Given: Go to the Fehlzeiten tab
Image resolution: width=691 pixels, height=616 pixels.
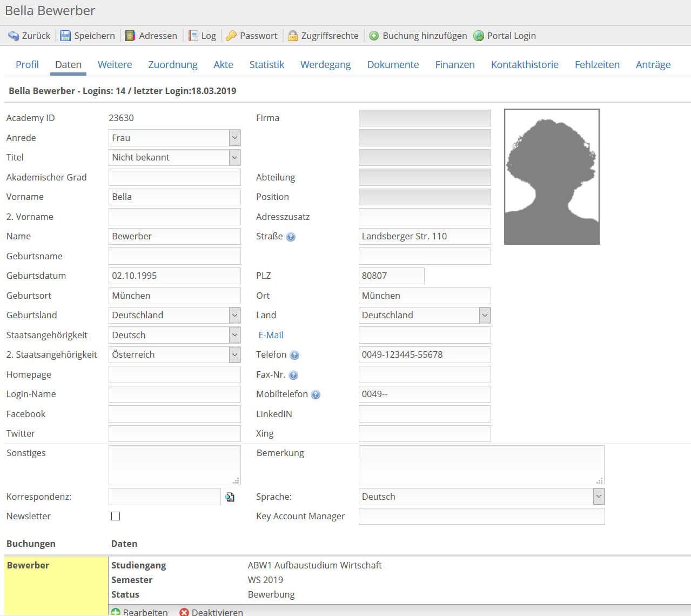Looking at the screenshot, I should click(597, 64).
